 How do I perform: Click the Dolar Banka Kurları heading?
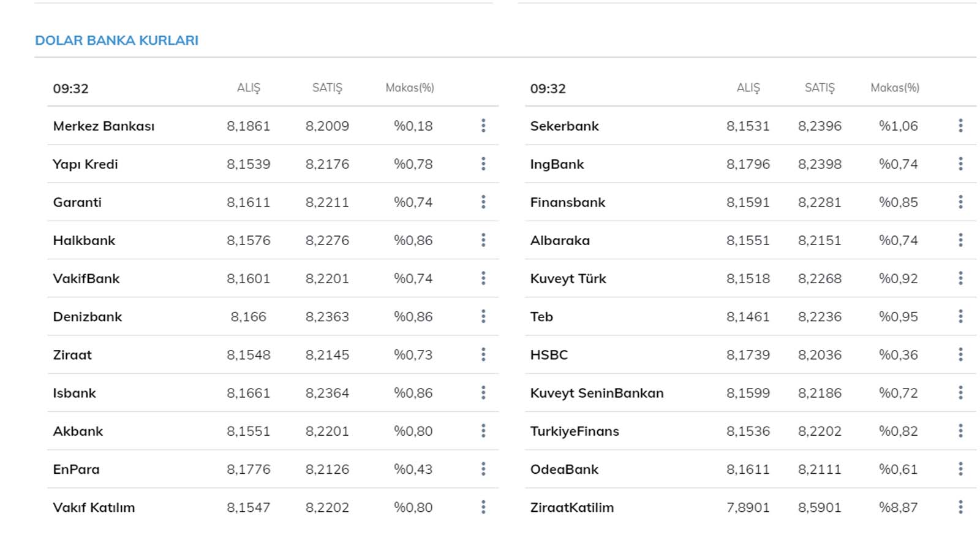click(116, 40)
